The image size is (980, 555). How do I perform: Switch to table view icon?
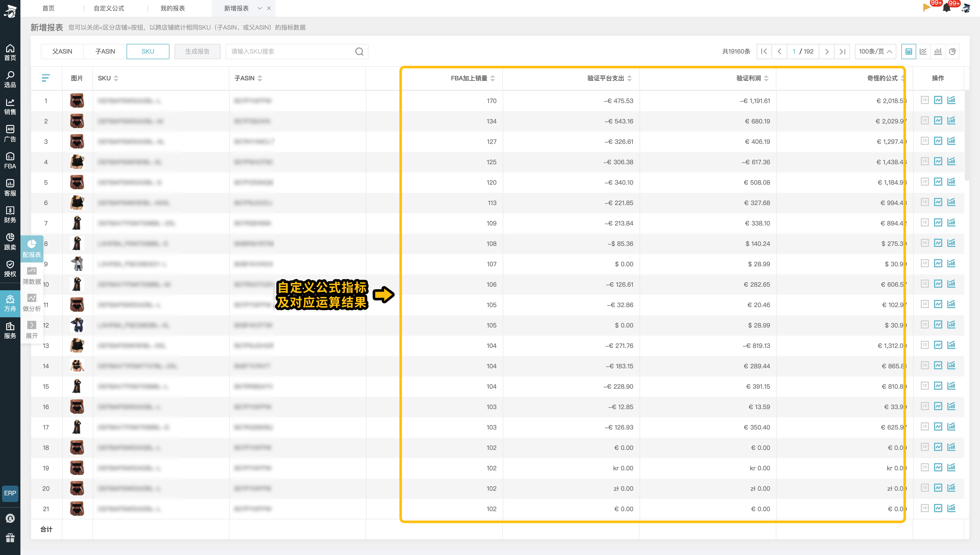[x=909, y=52]
